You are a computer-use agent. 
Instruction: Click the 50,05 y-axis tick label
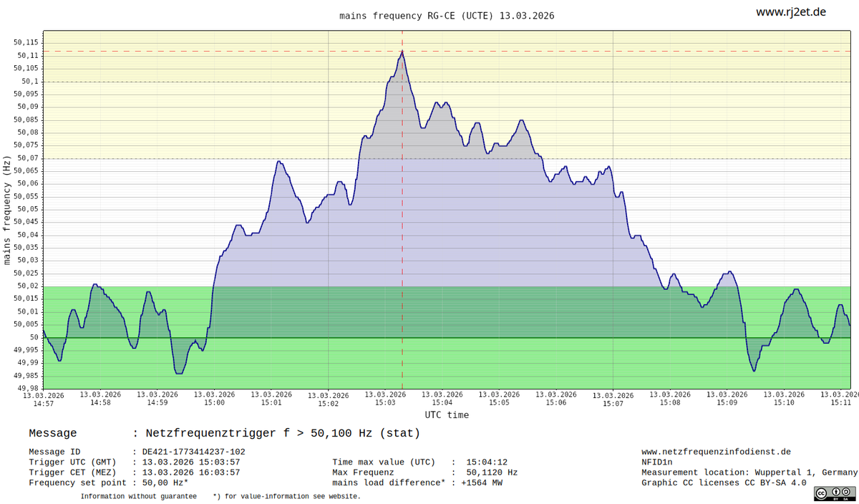(x=28, y=209)
